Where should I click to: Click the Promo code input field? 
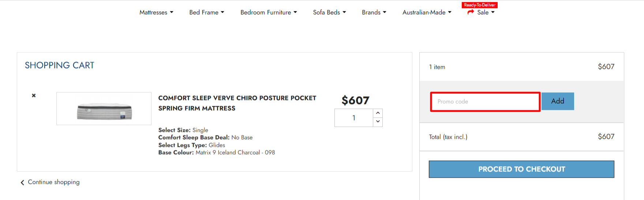pyautogui.click(x=485, y=101)
